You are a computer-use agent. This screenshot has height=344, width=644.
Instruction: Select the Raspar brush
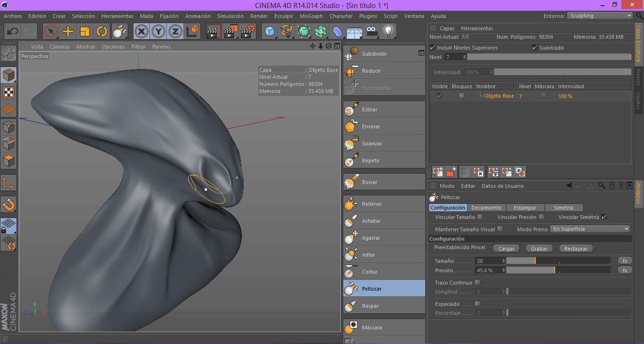point(384,306)
